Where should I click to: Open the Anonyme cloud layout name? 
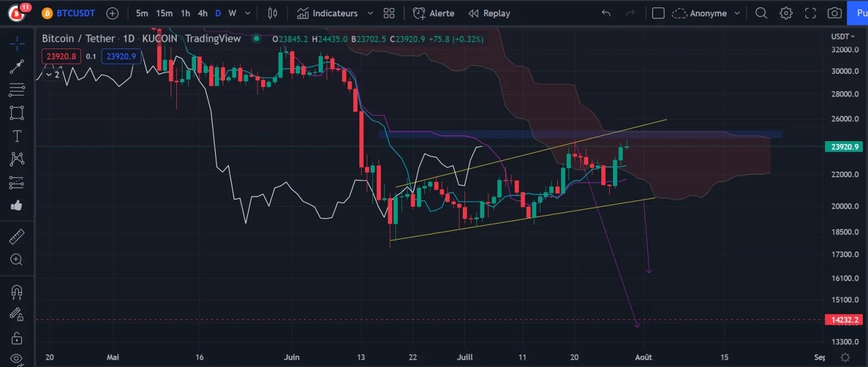pyautogui.click(x=700, y=13)
